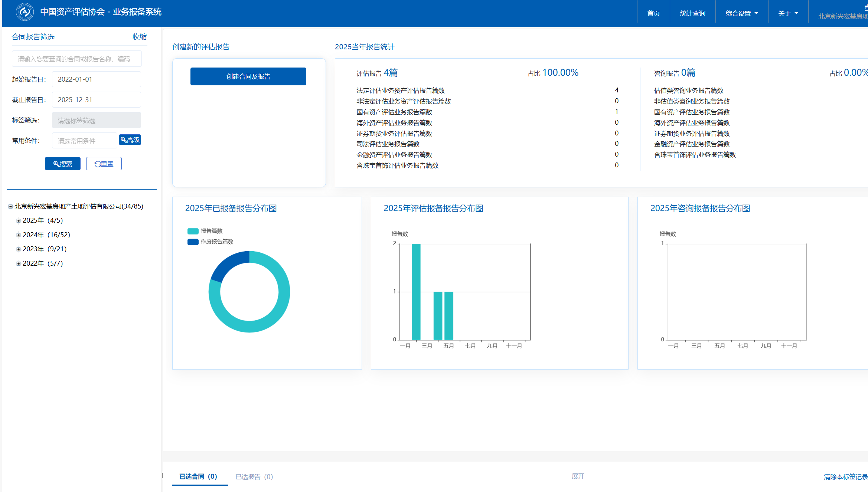Image resolution: width=868 pixels, height=492 pixels.
Task: Click 清除本标签记录 link
Action: [x=845, y=477]
